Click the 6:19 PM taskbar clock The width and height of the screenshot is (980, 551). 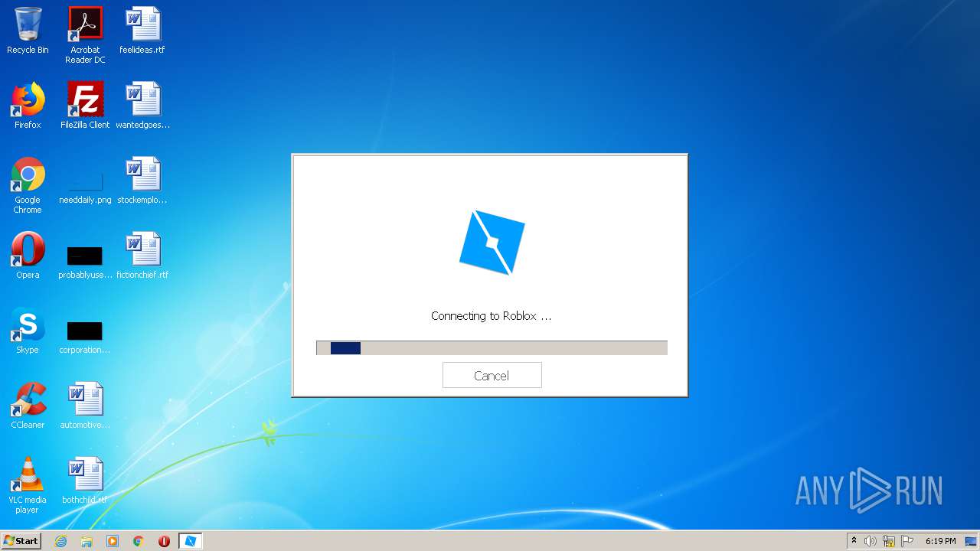pos(940,541)
